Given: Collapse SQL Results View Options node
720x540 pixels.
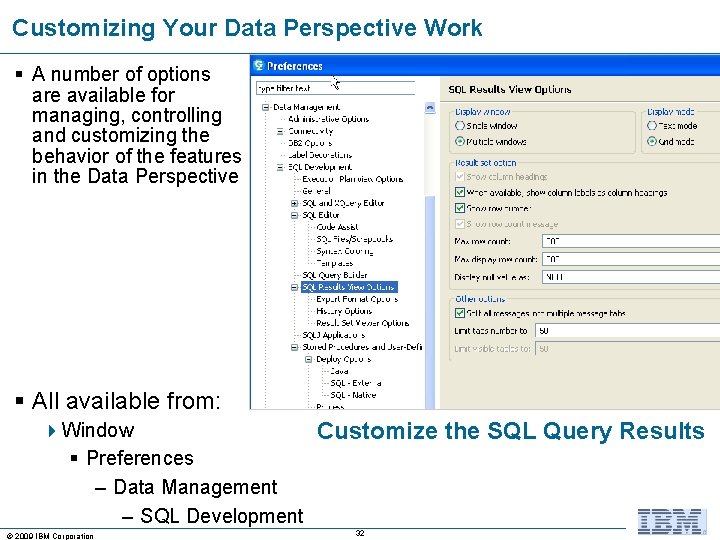Looking at the screenshot, I should point(294,287).
